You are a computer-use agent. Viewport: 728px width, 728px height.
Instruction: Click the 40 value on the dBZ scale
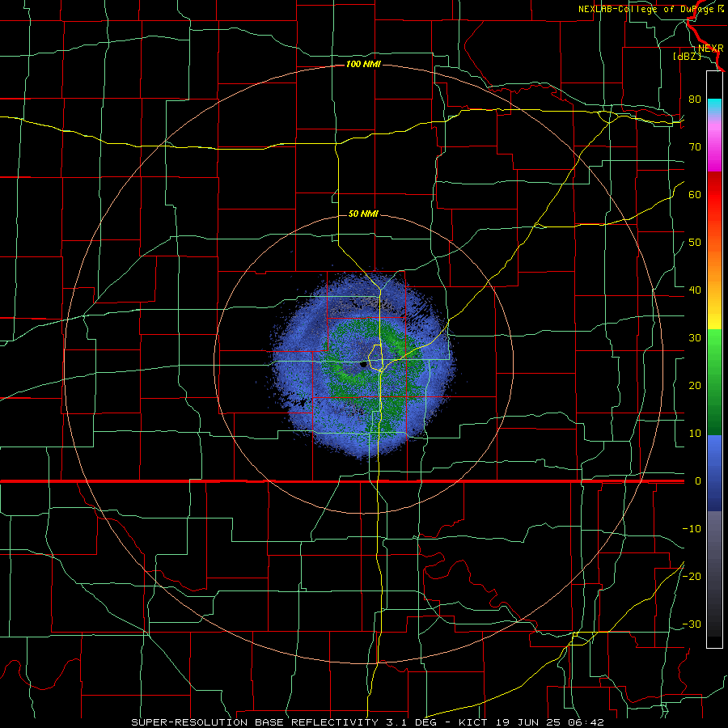coord(695,290)
